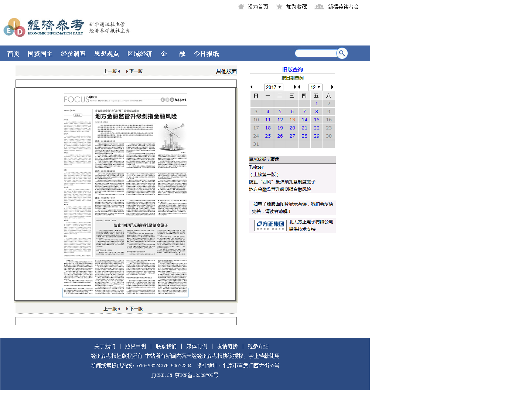The image size is (532, 398).
Task: Click the 按日期查阅 label
Action: (x=292, y=78)
